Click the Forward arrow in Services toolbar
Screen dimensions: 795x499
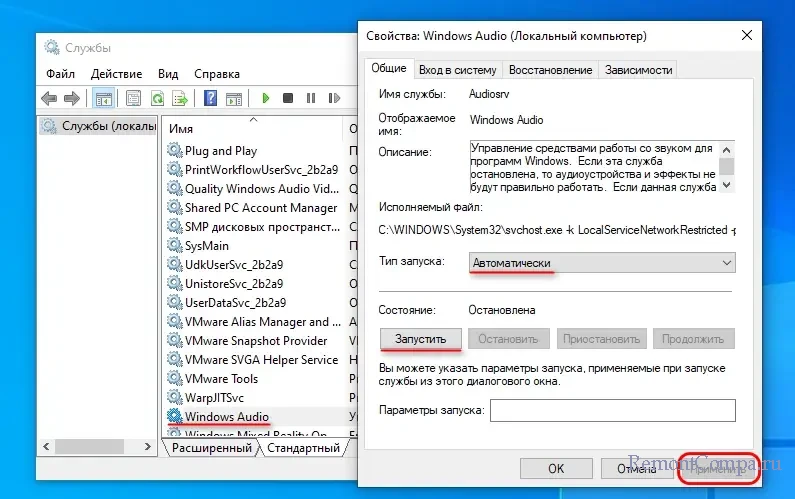tap(72, 98)
